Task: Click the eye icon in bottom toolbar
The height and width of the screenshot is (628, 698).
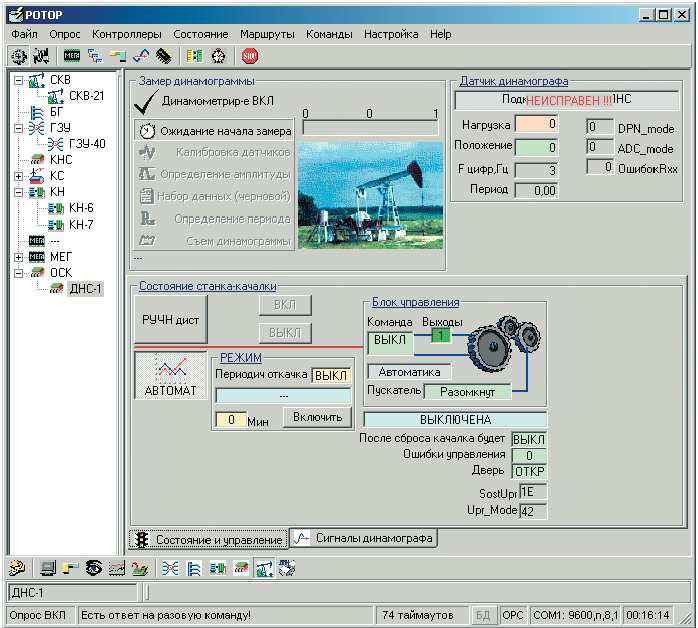Action: (x=93, y=568)
